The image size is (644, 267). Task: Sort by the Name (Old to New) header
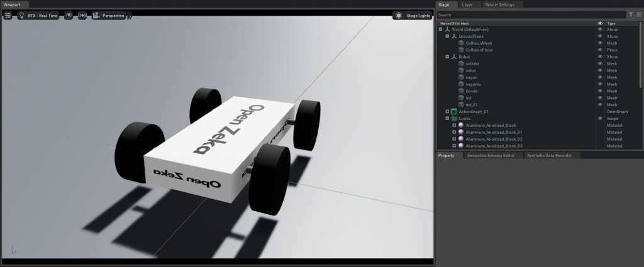(454, 23)
